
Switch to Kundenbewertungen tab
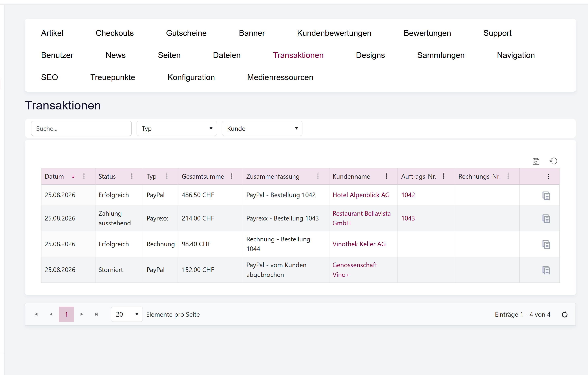pos(334,33)
